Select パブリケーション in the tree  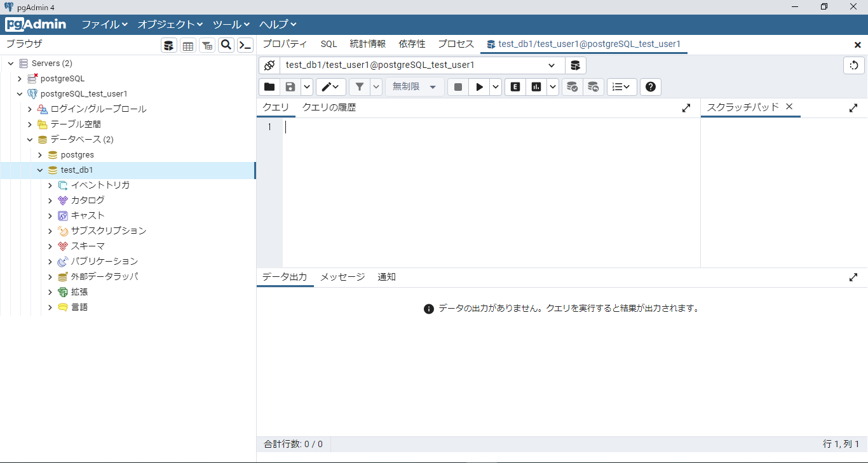[x=104, y=262]
